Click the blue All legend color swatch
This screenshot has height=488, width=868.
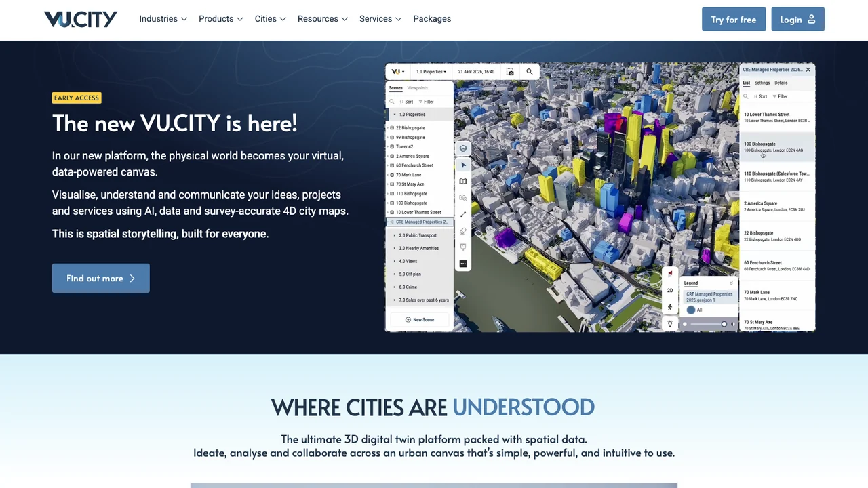(x=691, y=310)
